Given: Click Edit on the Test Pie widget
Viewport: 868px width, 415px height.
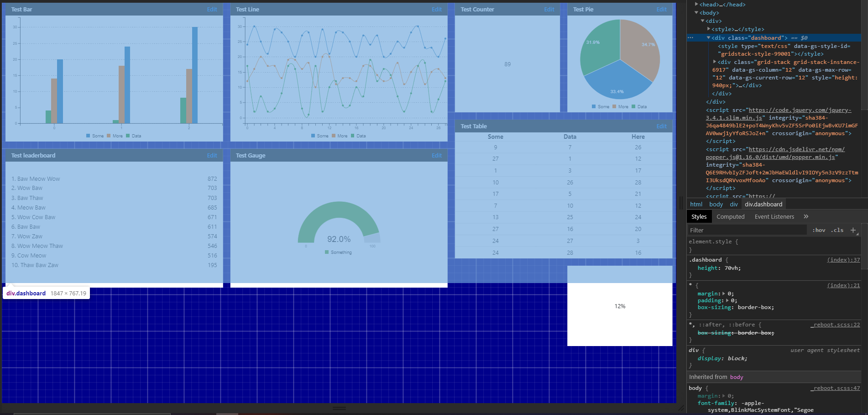Looking at the screenshot, I should click(661, 9).
